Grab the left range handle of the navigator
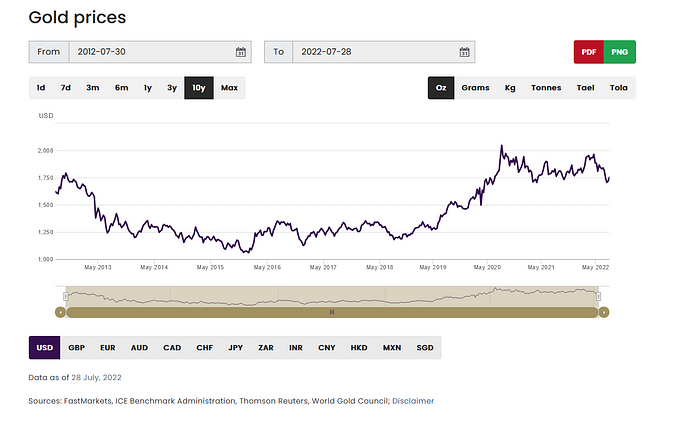 coord(66,296)
